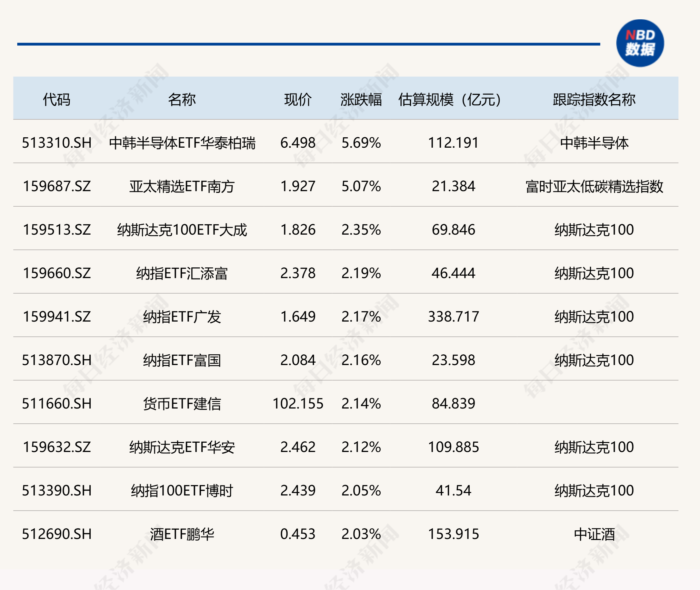Click code 159513.SZ

tap(57, 230)
